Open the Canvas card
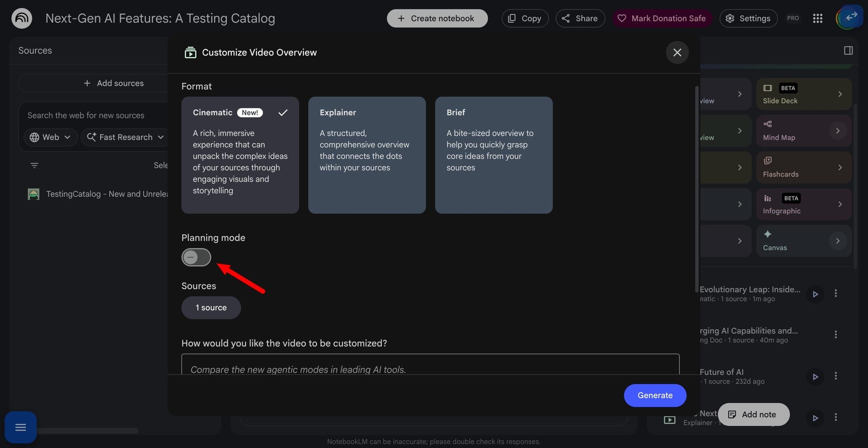Viewport: 868px width, 448px height. (804, 241)
